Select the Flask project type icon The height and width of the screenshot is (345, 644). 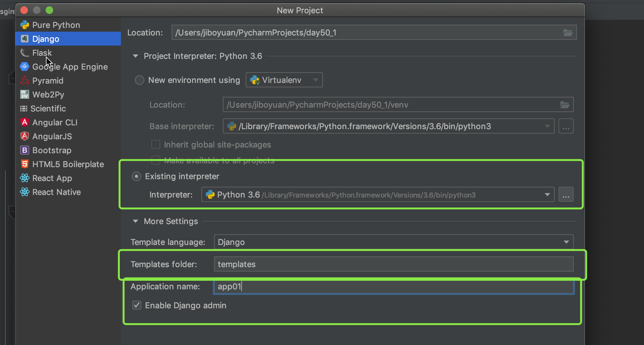25,53
